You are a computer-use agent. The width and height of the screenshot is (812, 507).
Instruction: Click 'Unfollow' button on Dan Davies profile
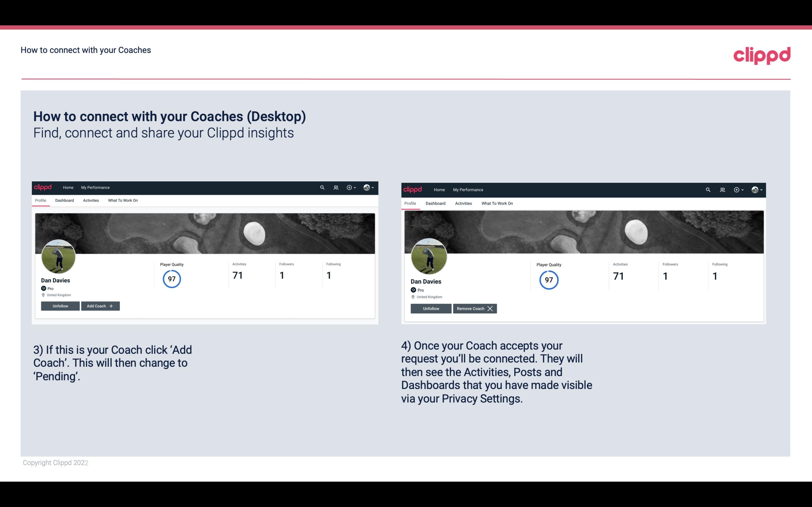[x=60, y=306]
